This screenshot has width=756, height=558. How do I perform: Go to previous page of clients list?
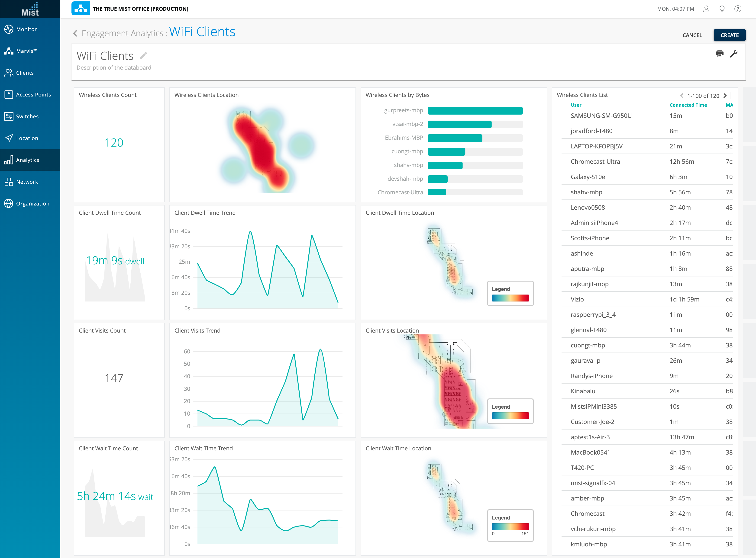681,96
